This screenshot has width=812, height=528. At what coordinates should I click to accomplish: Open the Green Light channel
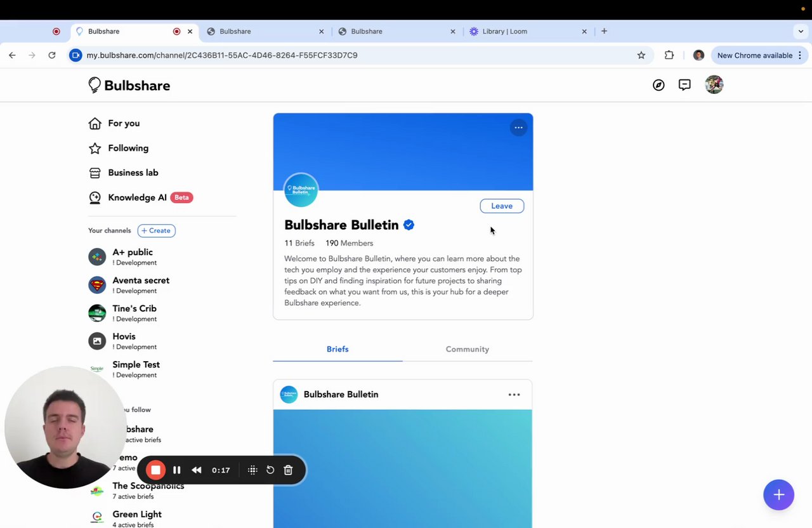[x=136, y=518]
